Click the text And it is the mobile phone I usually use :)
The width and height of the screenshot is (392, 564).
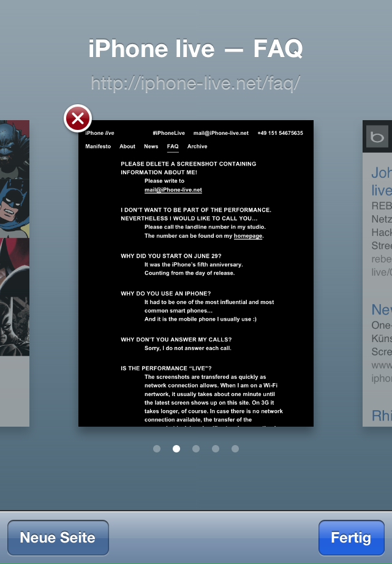(x=200, y=319)
